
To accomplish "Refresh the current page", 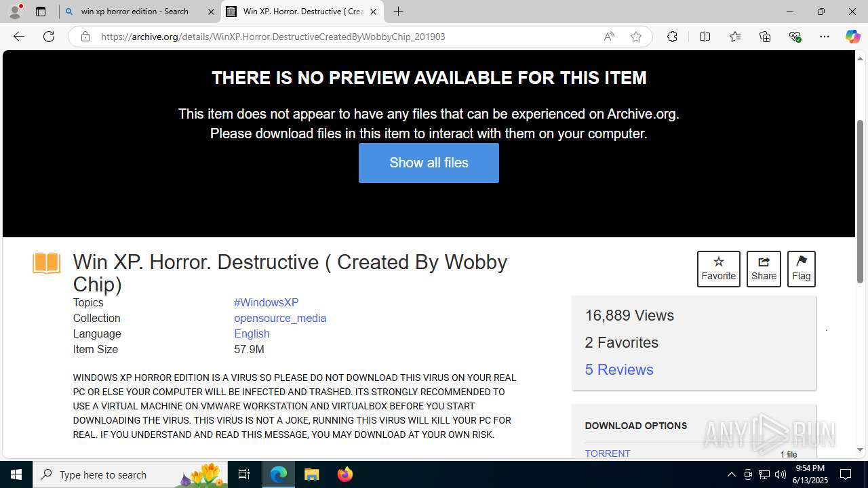I will tap(49, 37).
